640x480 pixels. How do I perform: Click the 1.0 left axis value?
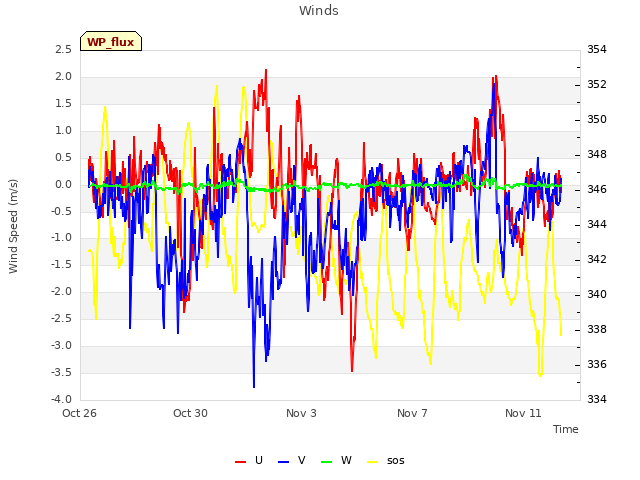tap(63, 131)
